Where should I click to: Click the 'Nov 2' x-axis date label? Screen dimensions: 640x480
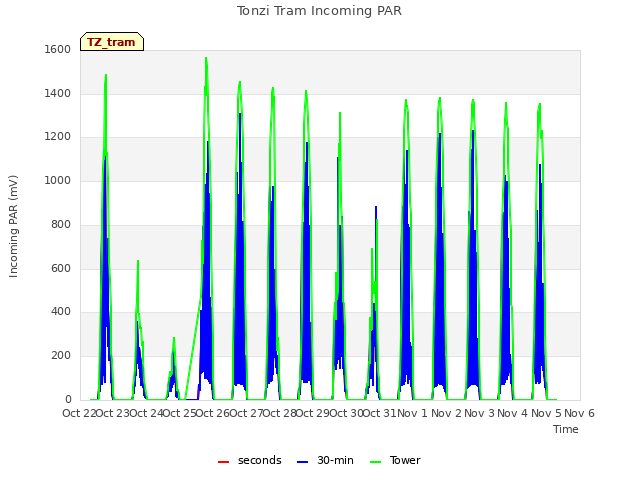click(446, 413)
